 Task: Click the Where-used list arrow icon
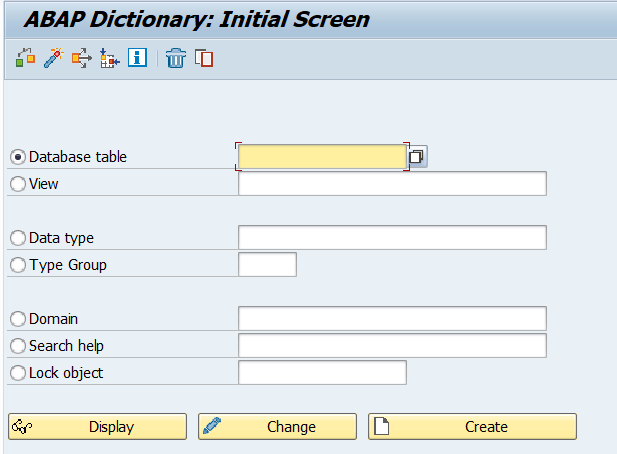(81, 58)
